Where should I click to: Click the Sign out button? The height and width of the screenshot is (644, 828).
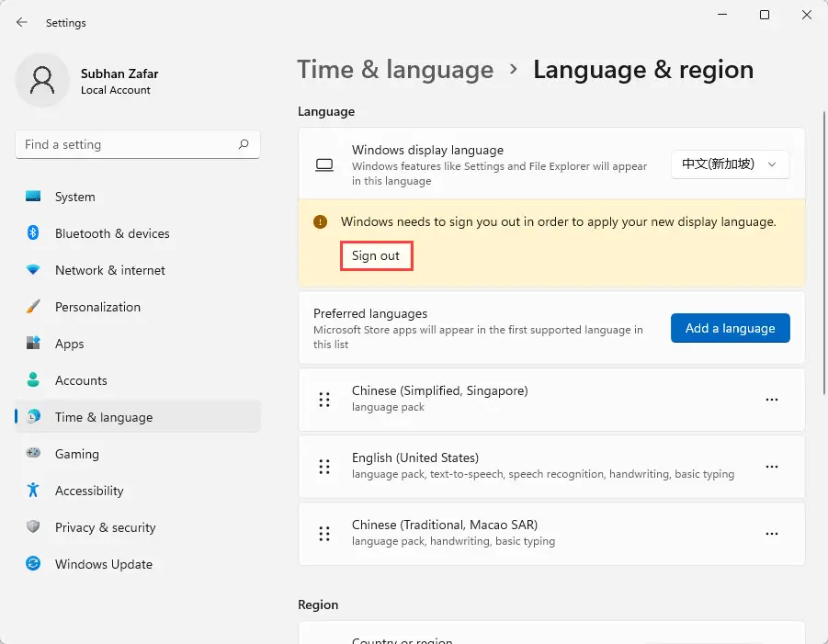click(376, 256)
